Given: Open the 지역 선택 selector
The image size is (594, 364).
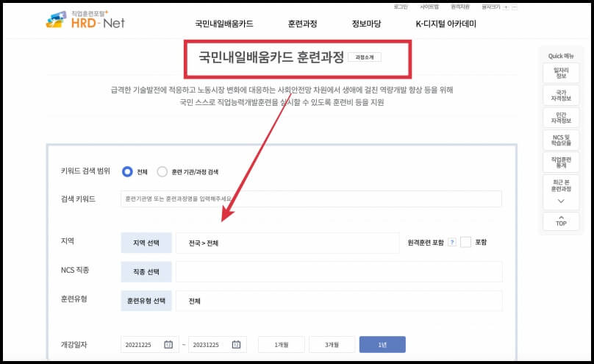Looking at the screenshot, I should 146,243.
